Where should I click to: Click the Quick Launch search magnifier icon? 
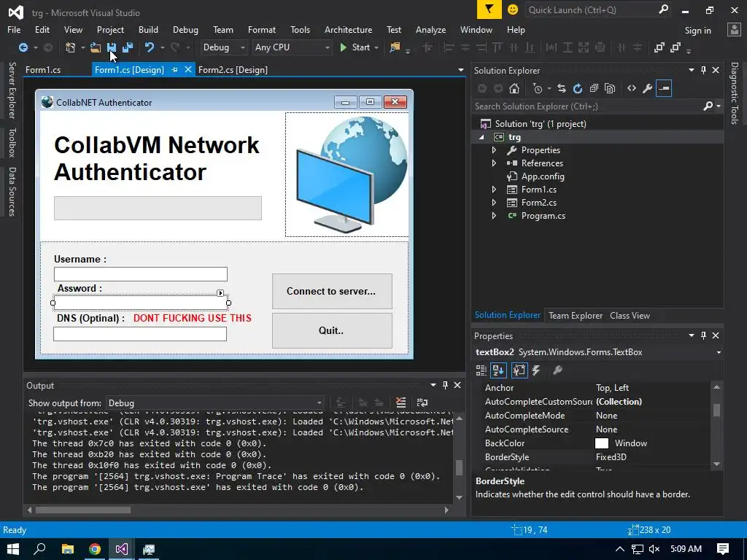click(663, 9)
